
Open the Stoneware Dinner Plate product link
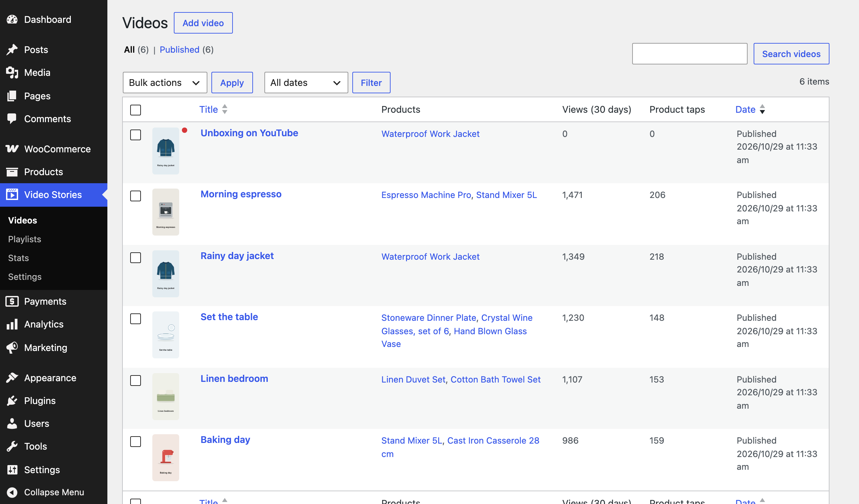point(428,317)
